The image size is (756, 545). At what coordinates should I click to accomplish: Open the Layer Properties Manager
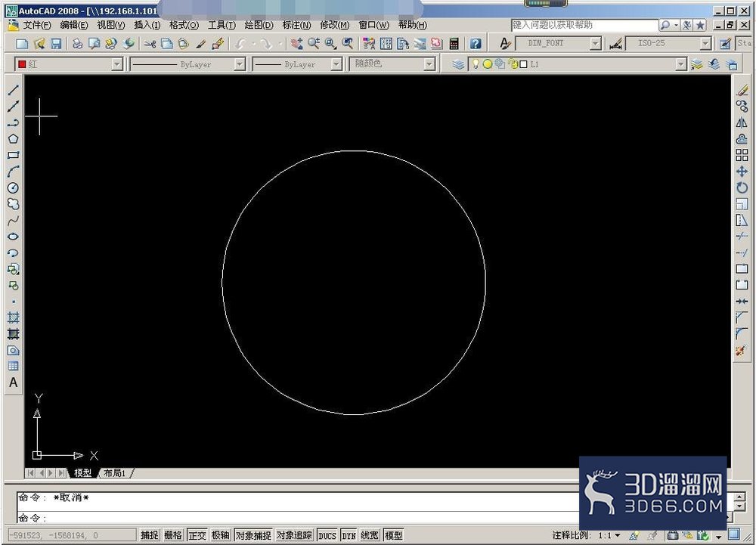point(458,64)
